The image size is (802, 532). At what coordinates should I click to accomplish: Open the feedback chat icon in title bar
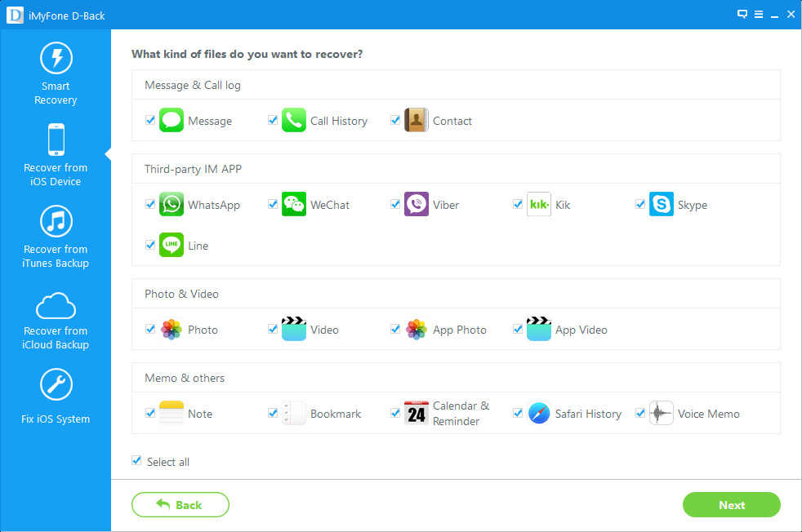point(742,15)
